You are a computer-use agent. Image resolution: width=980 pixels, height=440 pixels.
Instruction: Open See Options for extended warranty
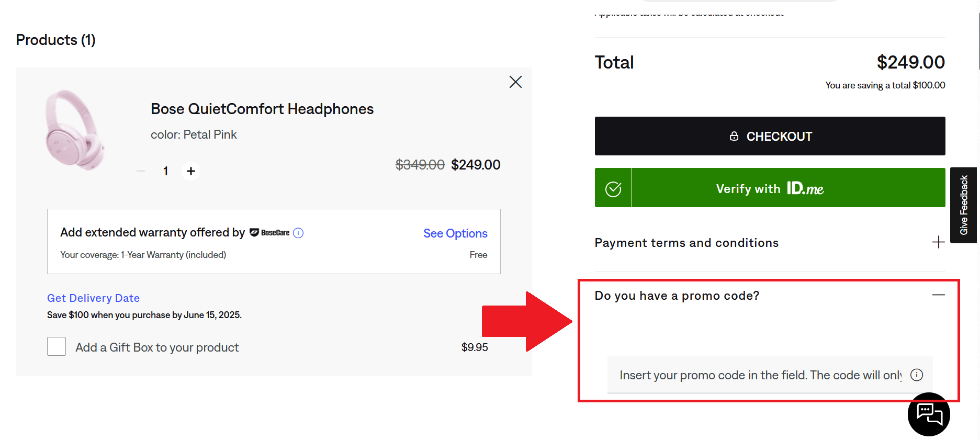(x=455, y=233)
